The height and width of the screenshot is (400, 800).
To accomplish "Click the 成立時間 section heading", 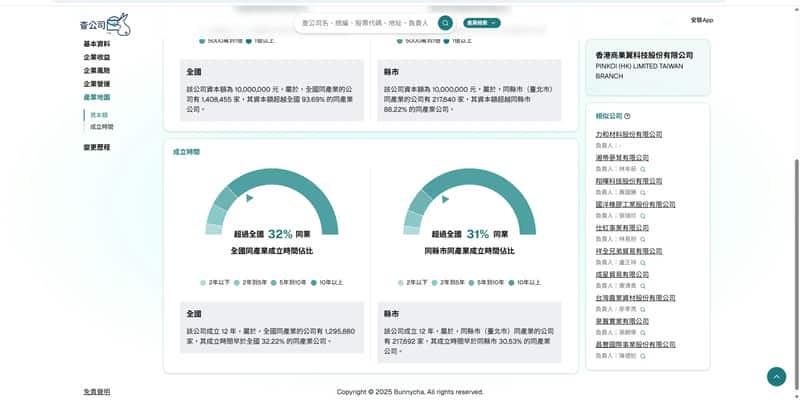I will tap(187, 152).
